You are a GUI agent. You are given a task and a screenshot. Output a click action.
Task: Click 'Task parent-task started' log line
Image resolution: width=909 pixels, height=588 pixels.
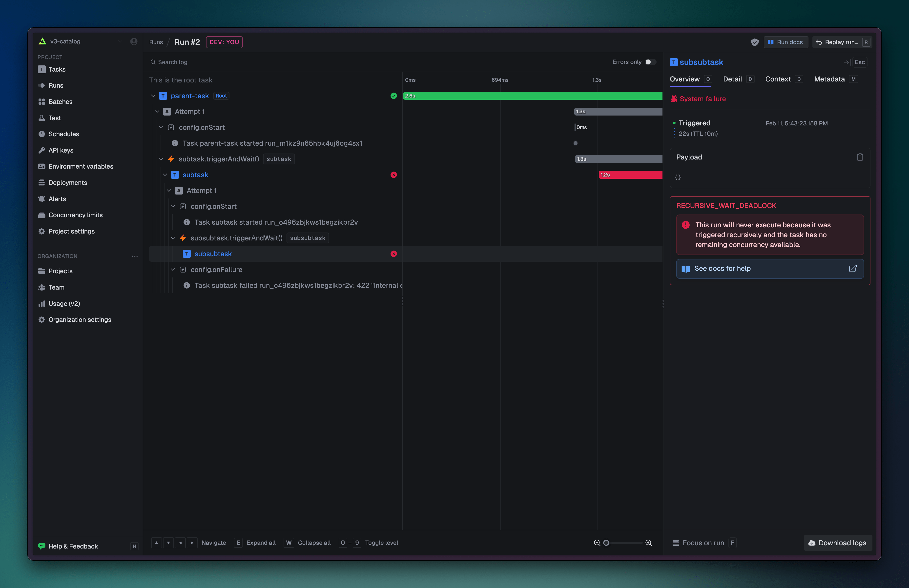(272, 143)
